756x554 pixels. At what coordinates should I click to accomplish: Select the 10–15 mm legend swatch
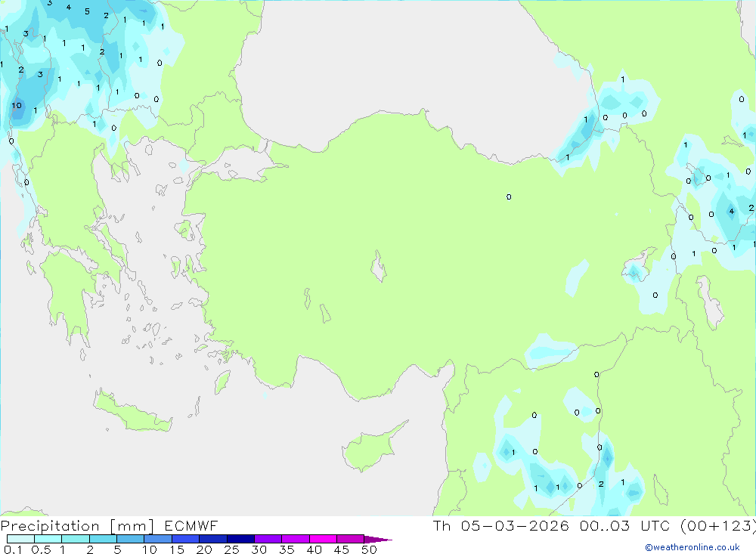point(158,539)
